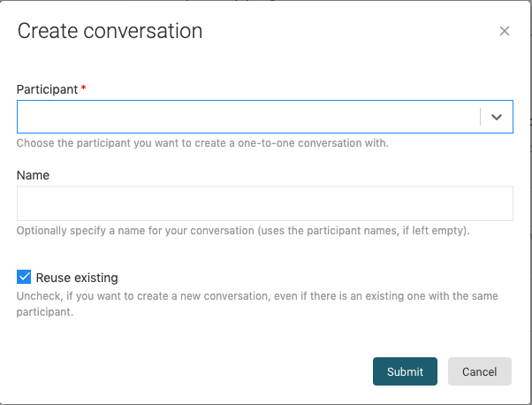Image resolution: width=532 pixels, height=405 pixels.
Task: Uncheck the Reuse existing checkbox
Action: click(24, 278)
